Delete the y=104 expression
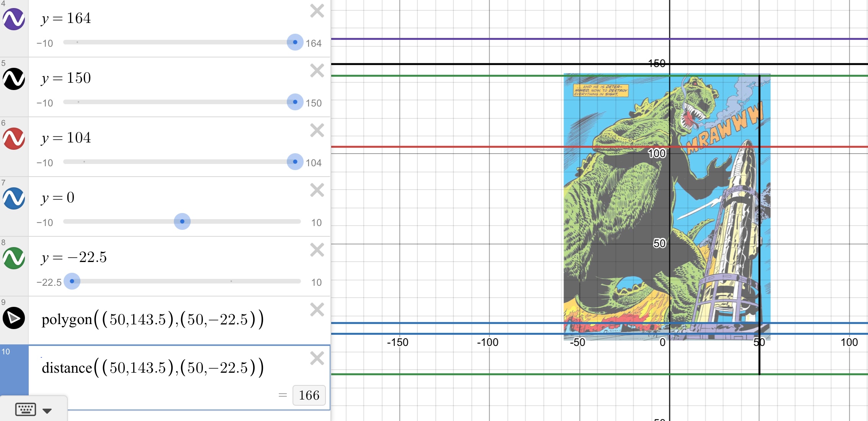 pos(317,130)
